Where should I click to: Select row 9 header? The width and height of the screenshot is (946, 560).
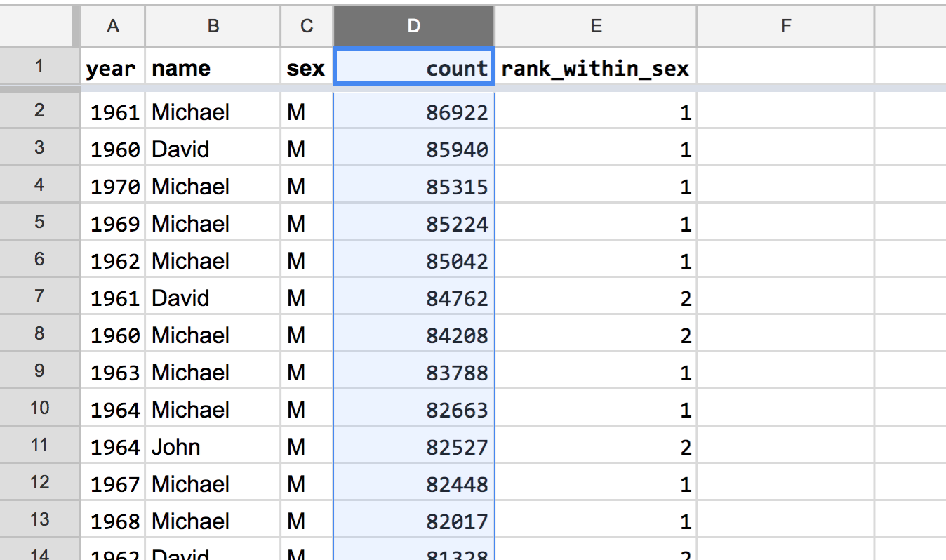(x=39, y=371)
